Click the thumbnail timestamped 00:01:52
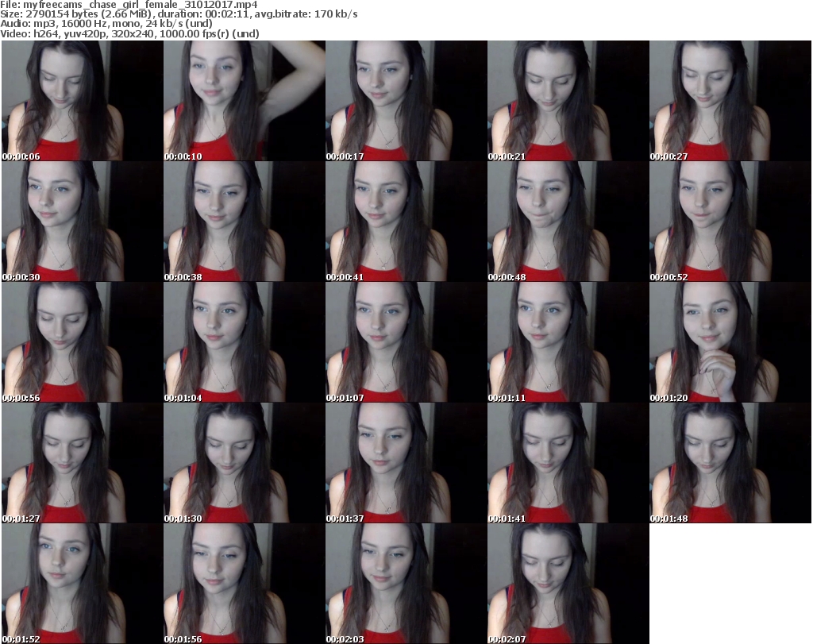Image resolution: width=813 pixels, height=644 pixels. coord(83,584)
